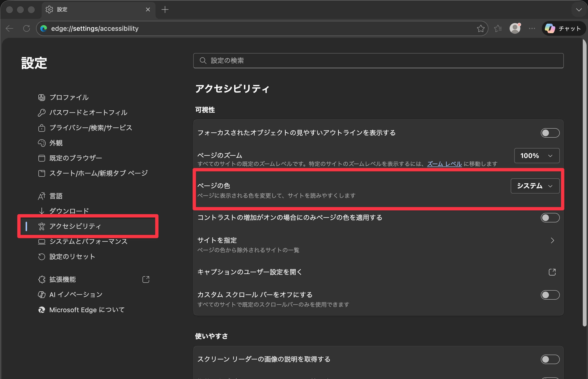Open the favorites list icon in toolbar

[x=498, y=29]
